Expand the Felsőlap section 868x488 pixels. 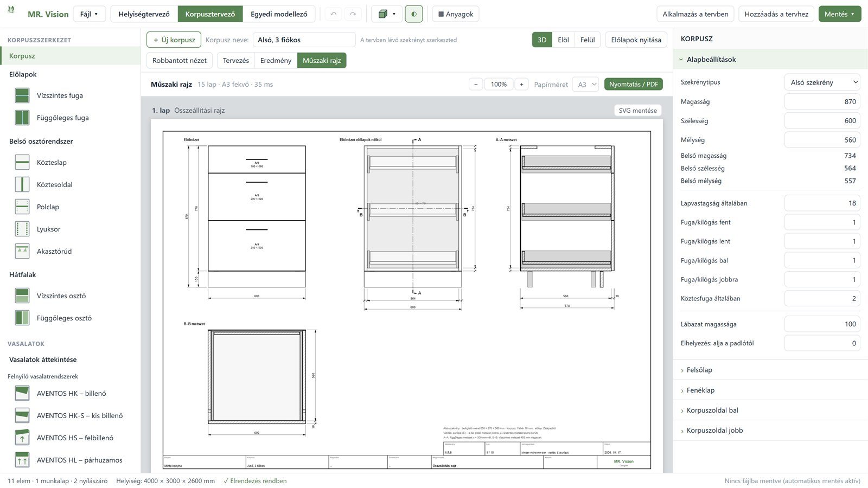coord(770,370)
